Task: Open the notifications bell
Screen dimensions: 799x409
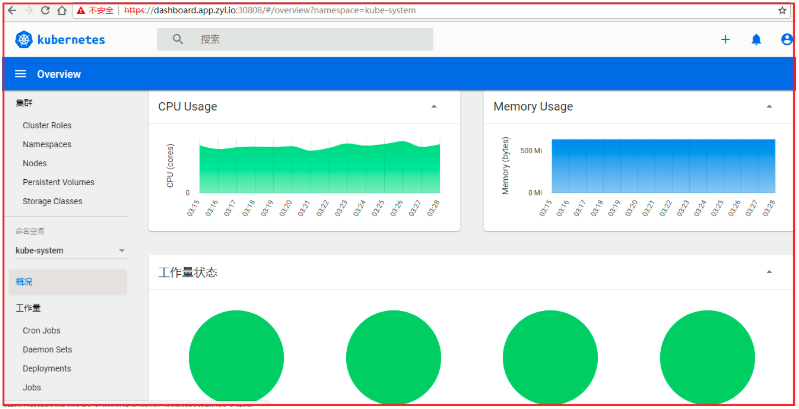Action: pos(756,40)
